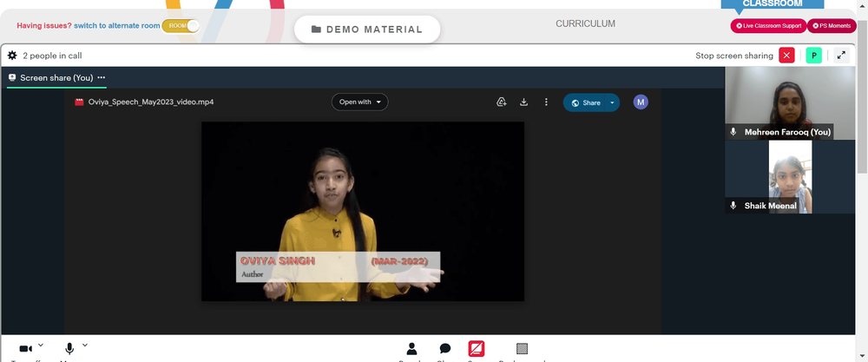868x362 pixels.
Task: Click red screen share toolbar icon
Action: point(477,349)
